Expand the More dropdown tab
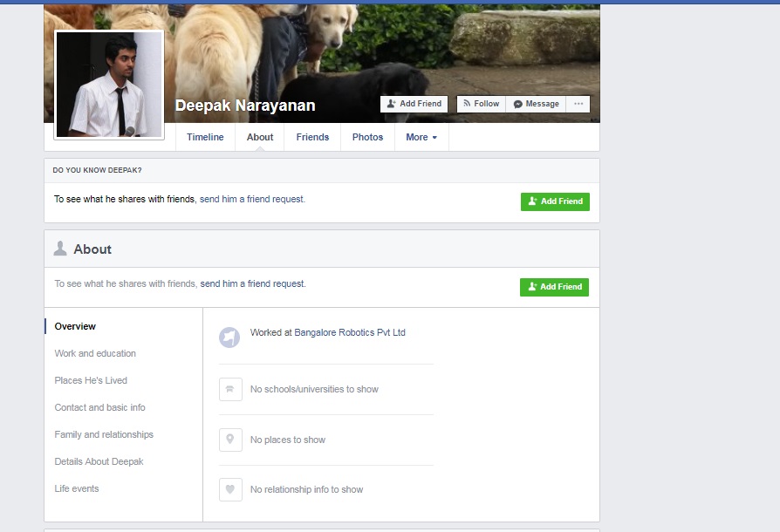 421,137
